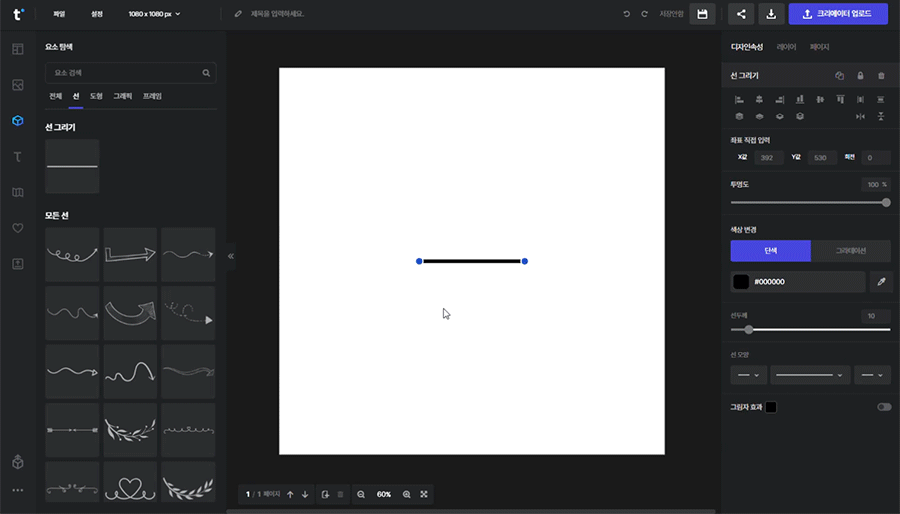This screenshot has width=900, height=514.
Task: Select the 단색 solid color mode
Action: click(770, 251)
